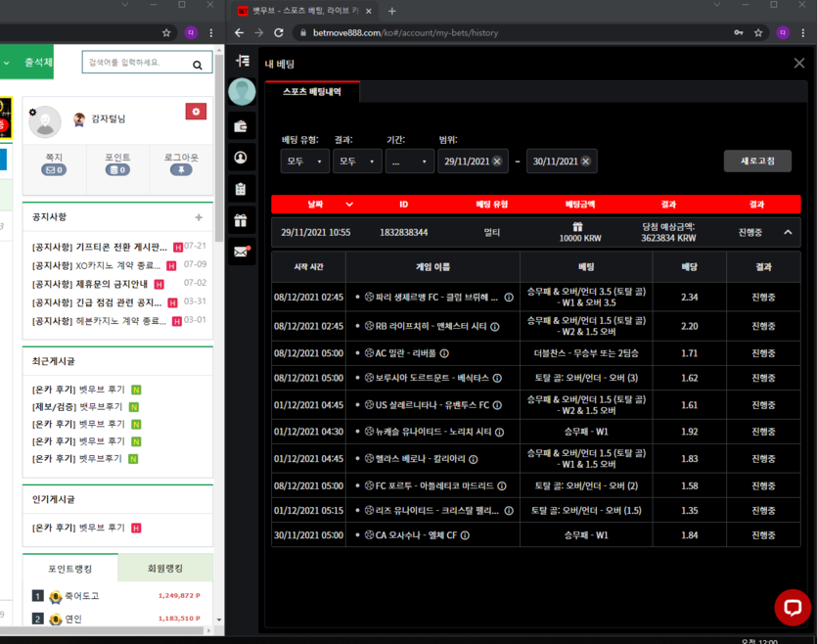
Task: Click the user avatar in left window
Action: click(x=45, y=122)
